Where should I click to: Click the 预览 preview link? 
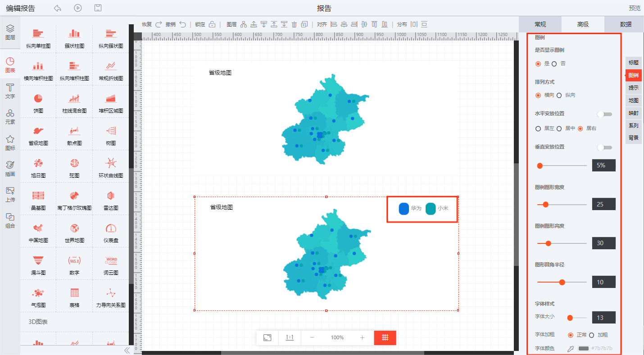[635, 8]
